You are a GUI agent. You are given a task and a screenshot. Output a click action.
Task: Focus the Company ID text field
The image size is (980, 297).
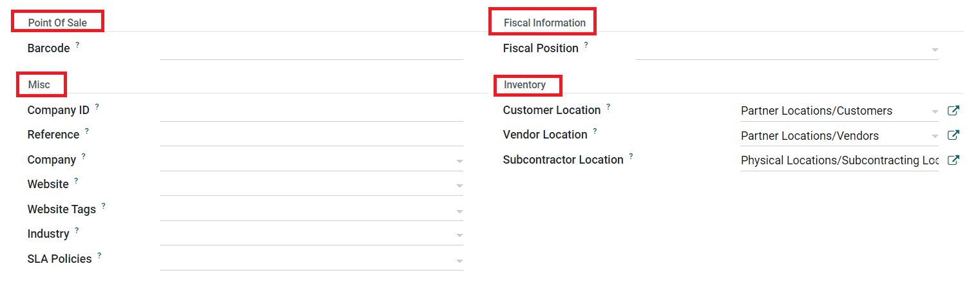[311, 111]
